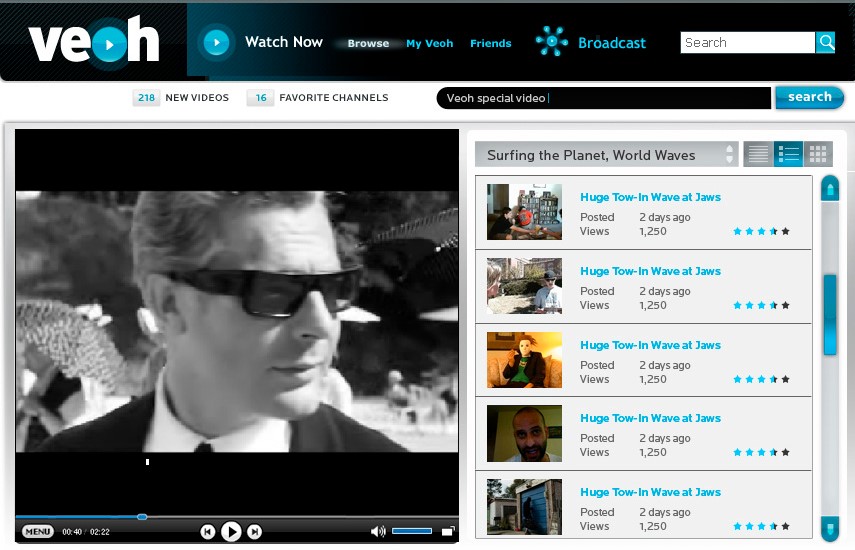Screen dimensions: 855x550
Task: Click the Broadcast icon
Action: pos(551,42)
